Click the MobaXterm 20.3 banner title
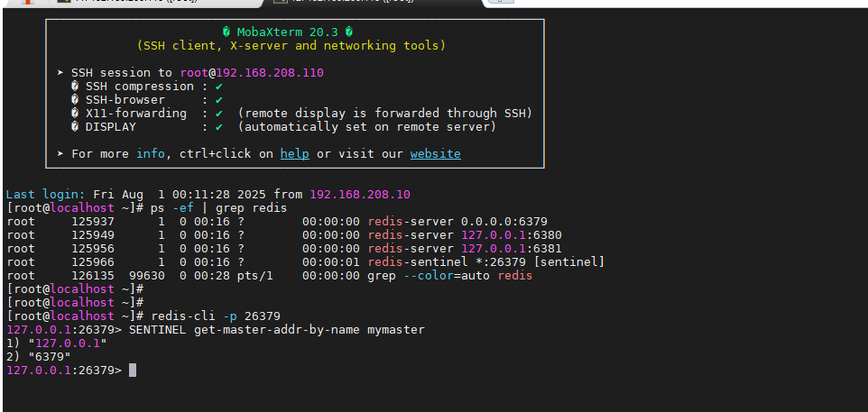This screenshot has height=412, width=868. click(x=287, y=32)
